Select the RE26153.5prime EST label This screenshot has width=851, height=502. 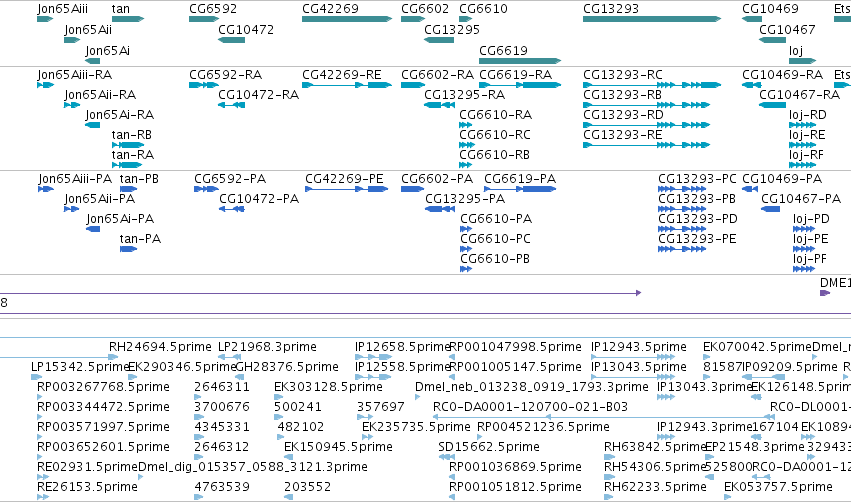point(87,487)
